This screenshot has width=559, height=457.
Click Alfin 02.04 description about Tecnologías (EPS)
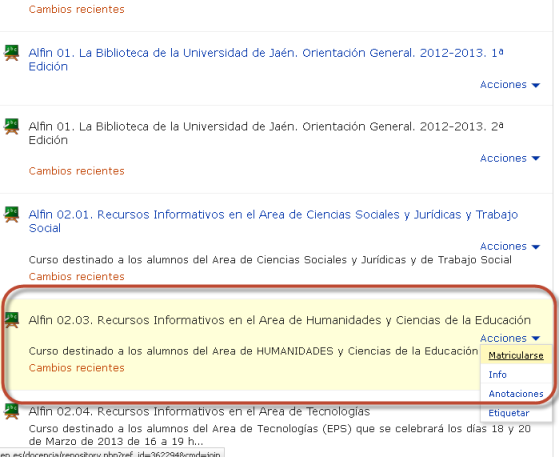coord(280,435)
